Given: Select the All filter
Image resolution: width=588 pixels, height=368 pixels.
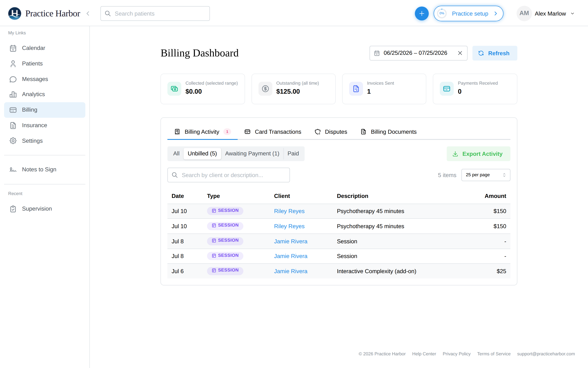Looking at the screenshot, I should [176, 154].
